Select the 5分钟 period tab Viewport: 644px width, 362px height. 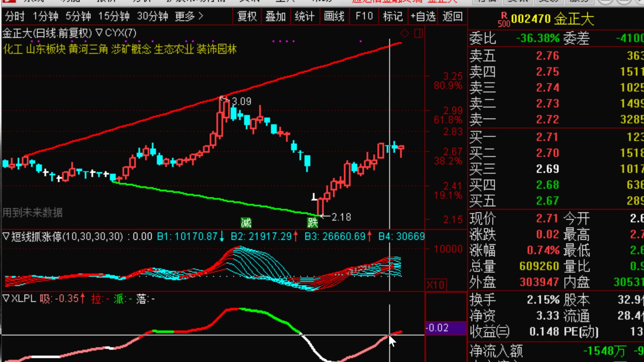(78, 16)
